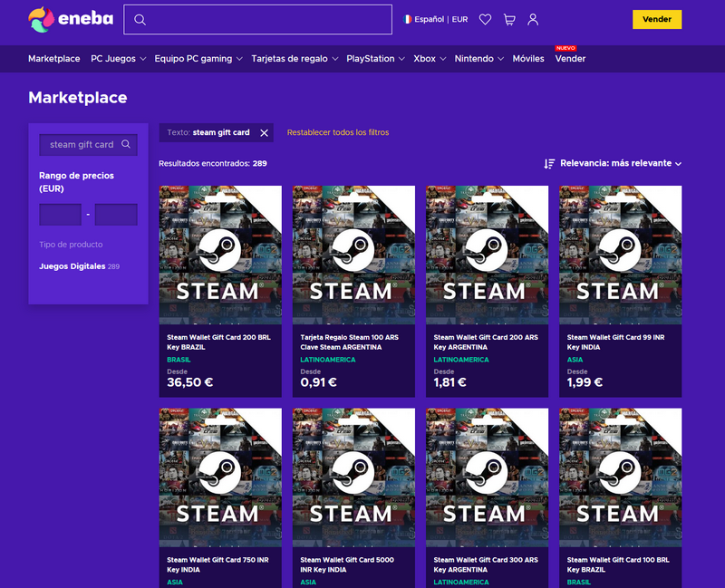Expand the Equipo PC gaming menu
Screen dimensions: 725x588
pos(198,59)
